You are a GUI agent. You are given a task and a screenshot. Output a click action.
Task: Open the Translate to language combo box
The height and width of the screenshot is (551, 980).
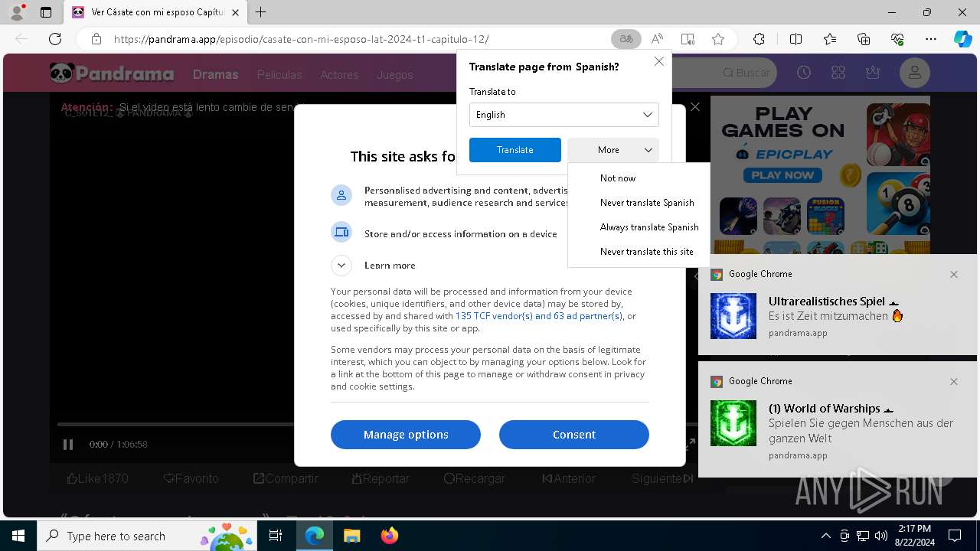coord(564,115)
